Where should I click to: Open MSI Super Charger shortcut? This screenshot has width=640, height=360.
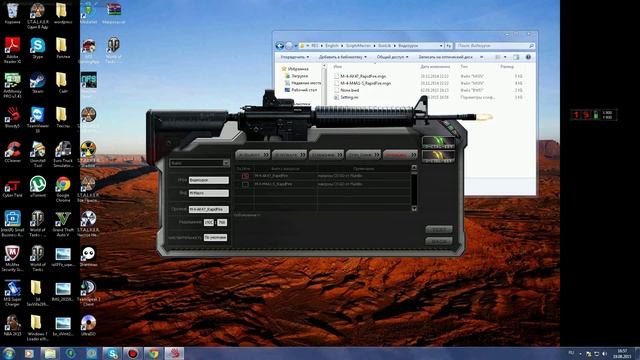coord(12,293)
